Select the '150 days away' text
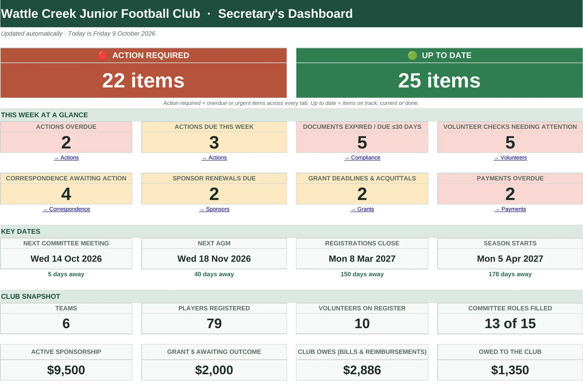 (362, 274)
